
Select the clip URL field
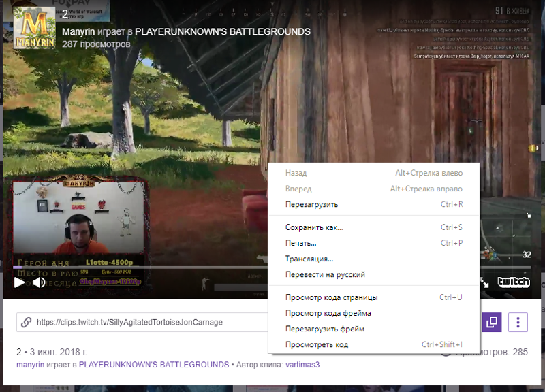click(x=142, y=322)
